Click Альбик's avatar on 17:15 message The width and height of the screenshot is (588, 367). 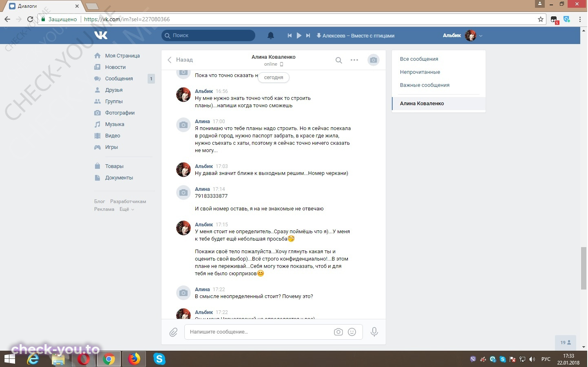click(183, 228)
